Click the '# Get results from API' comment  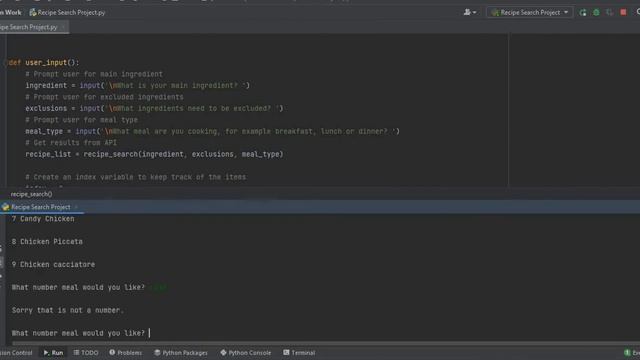[x=71, y=142]
